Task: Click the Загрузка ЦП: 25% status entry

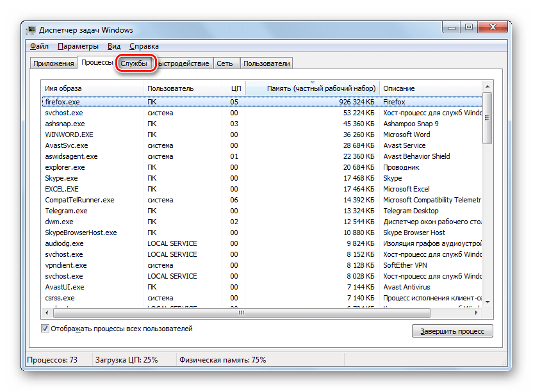Action: 126,360
